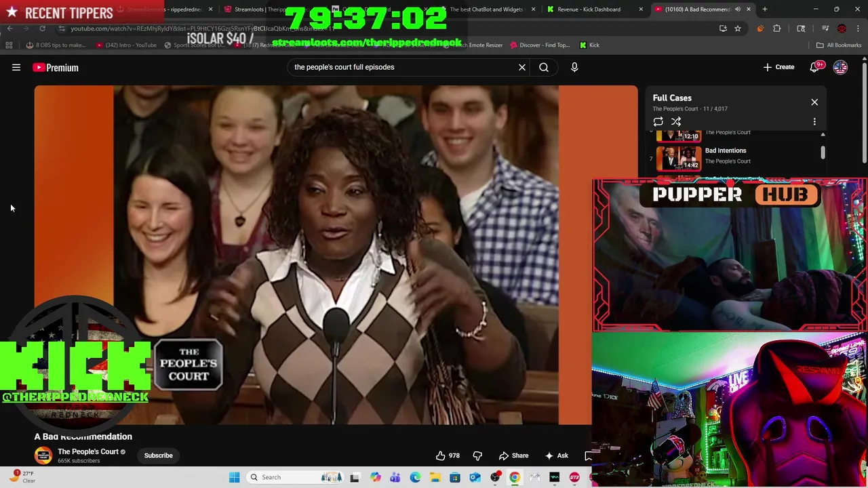Toggle loop playlist in Full Cases
The width and height of the screenshot is (868, 488).
[x=658, y=121]
